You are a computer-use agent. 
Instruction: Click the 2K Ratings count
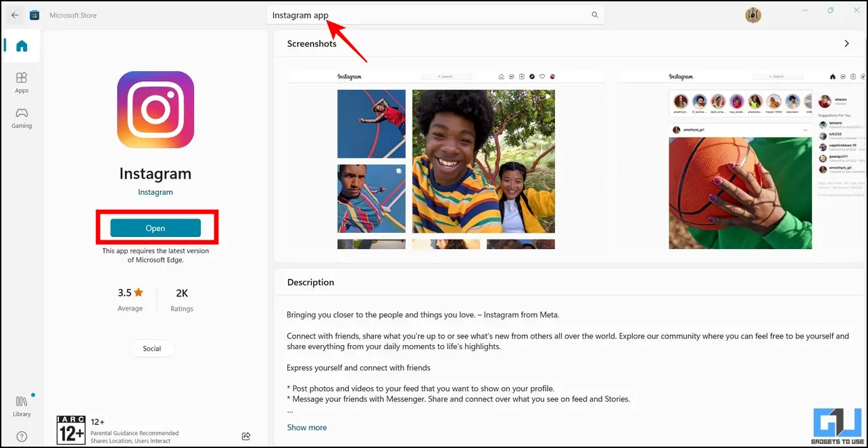pyautogui.click(x=182, y=299)
